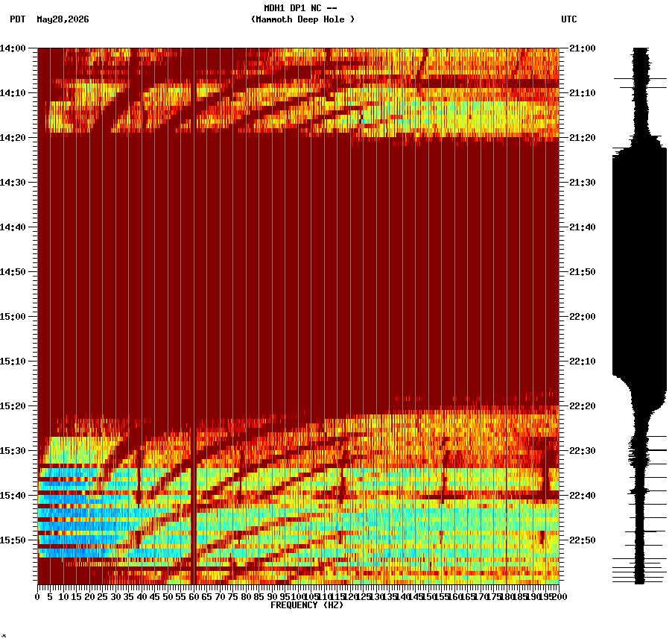Click the 22:30 UTC time label

[583, 451]
